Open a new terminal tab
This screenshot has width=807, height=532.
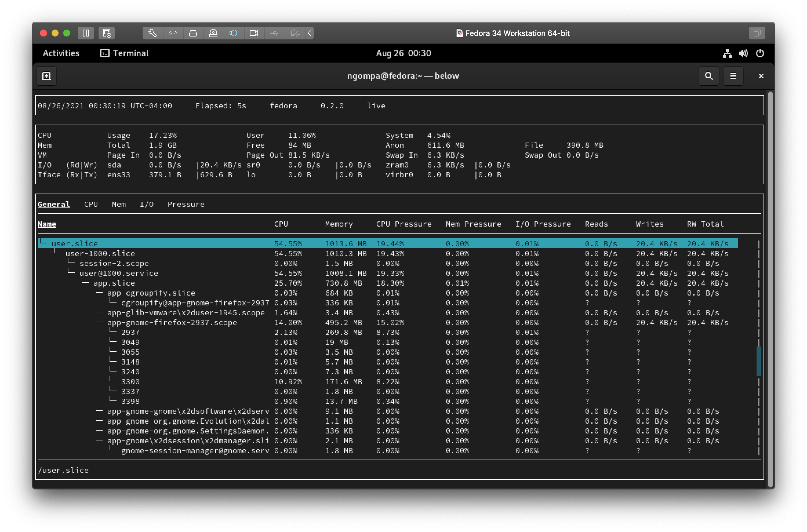pyautogui.click(x=46, y=76)
